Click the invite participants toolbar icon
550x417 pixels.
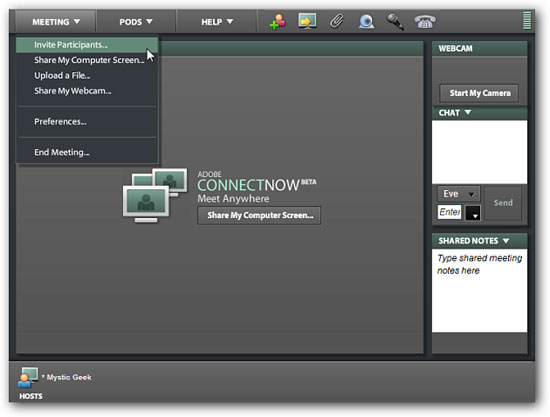tap(277, 22)
